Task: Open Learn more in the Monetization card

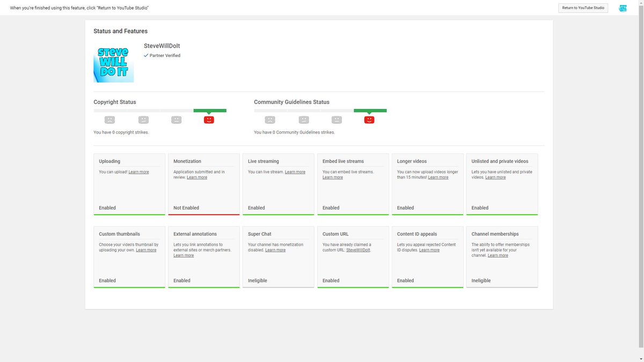Action: click(x=197, y=178)
